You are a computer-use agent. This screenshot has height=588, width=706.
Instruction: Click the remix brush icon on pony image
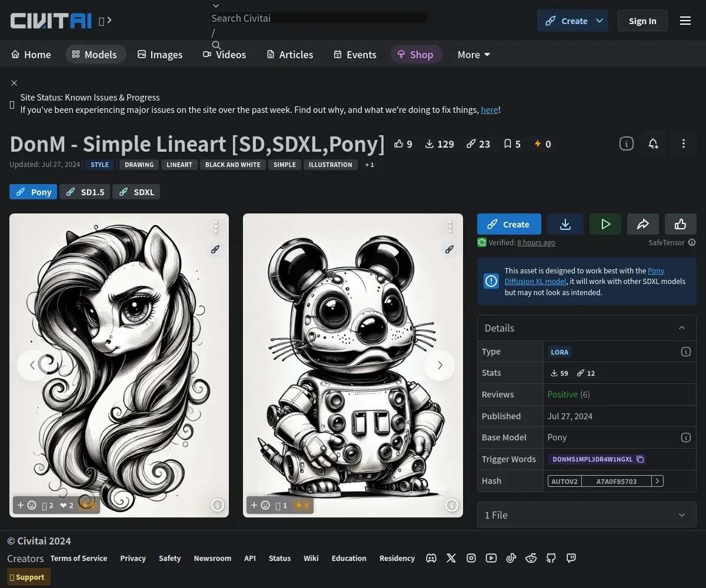[215, 249]
